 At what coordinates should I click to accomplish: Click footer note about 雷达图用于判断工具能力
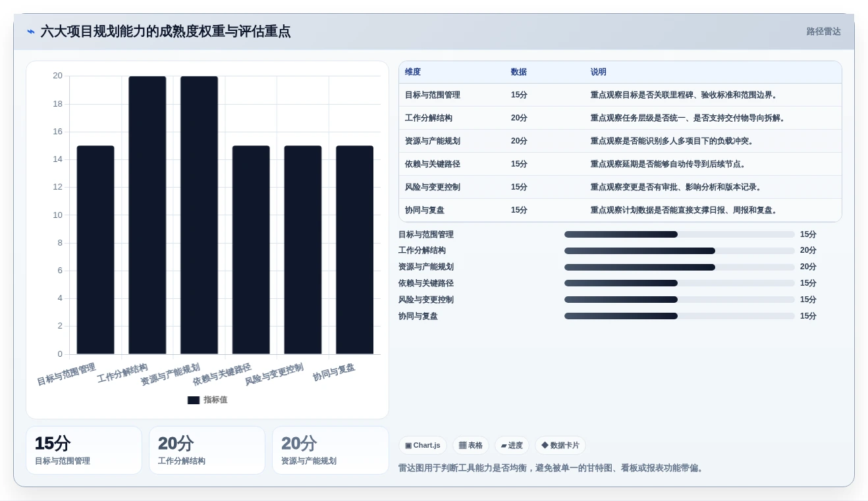click(553, 468)
